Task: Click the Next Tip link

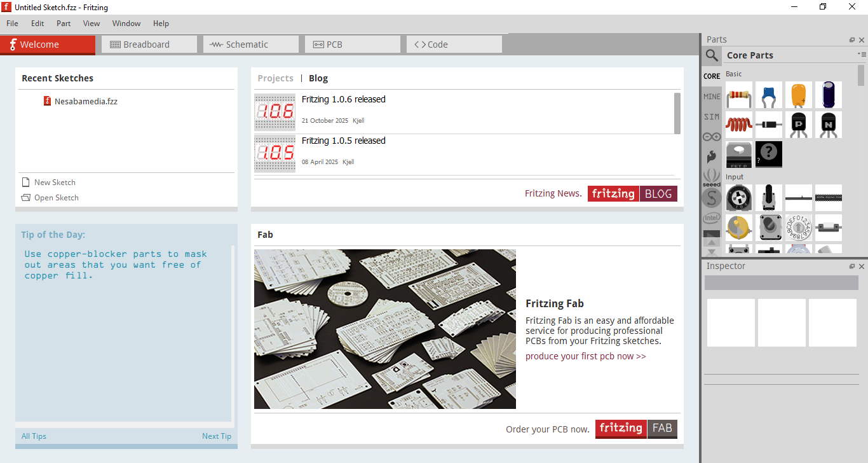Action: 216,436
